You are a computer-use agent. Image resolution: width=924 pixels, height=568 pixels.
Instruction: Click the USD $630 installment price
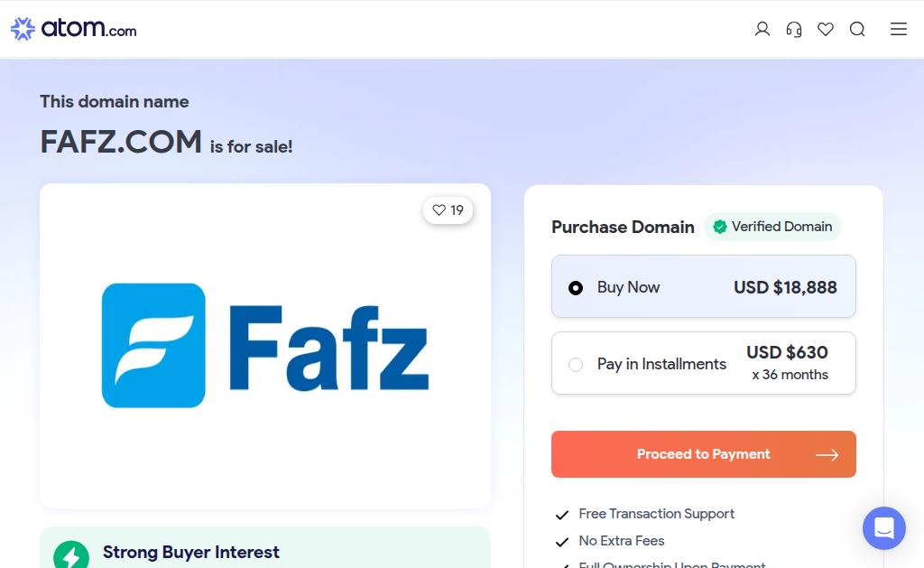tap(787, 352)
